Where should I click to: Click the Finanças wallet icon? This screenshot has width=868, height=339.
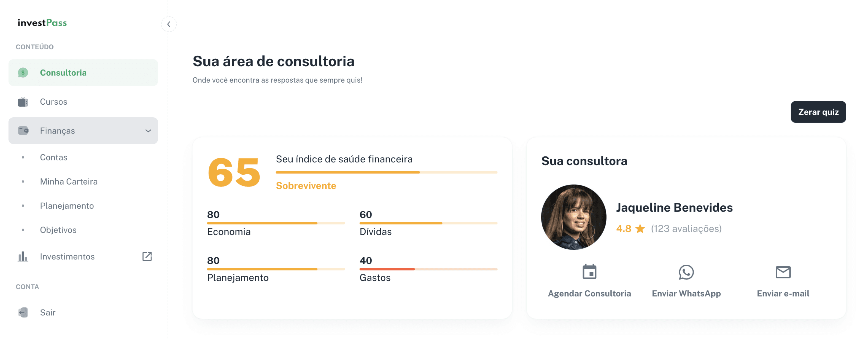click(23, 131)
